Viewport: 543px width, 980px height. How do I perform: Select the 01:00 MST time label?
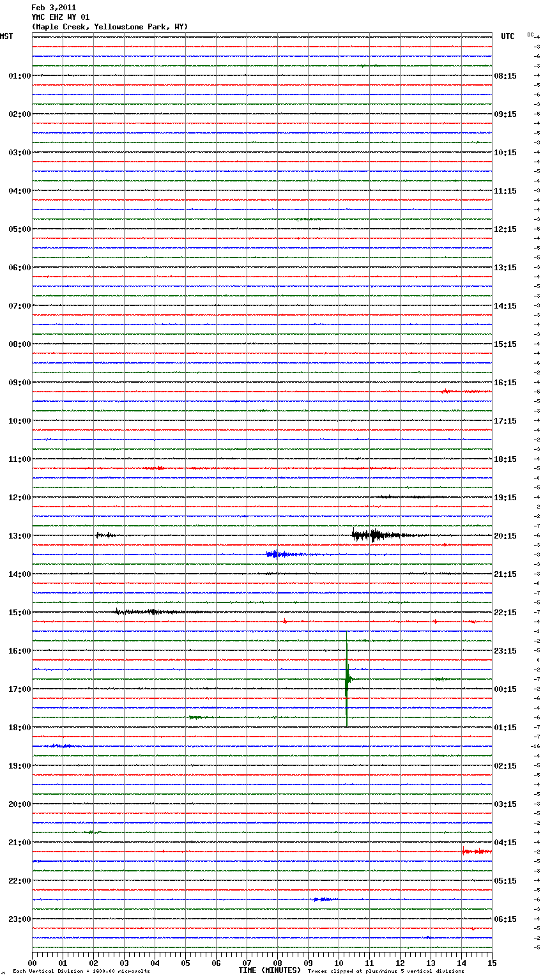[x=20, y=76]
